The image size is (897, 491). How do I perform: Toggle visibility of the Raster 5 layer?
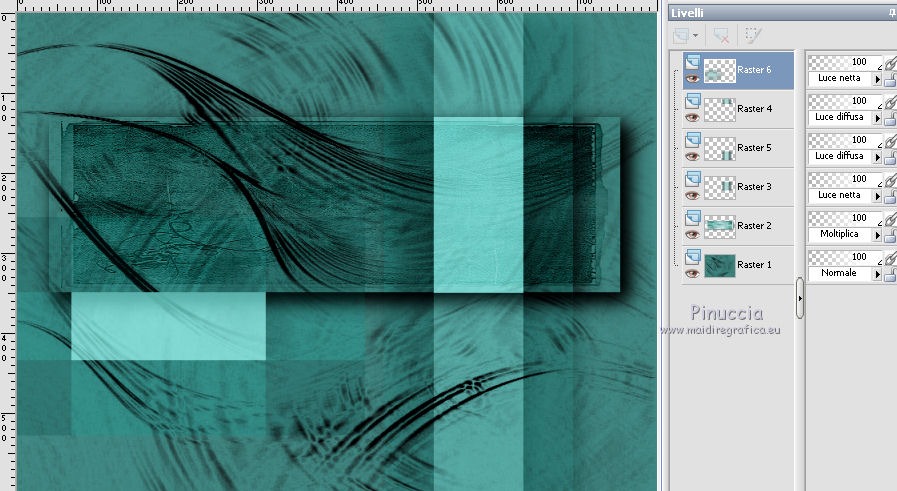click(x=693, y=156)
